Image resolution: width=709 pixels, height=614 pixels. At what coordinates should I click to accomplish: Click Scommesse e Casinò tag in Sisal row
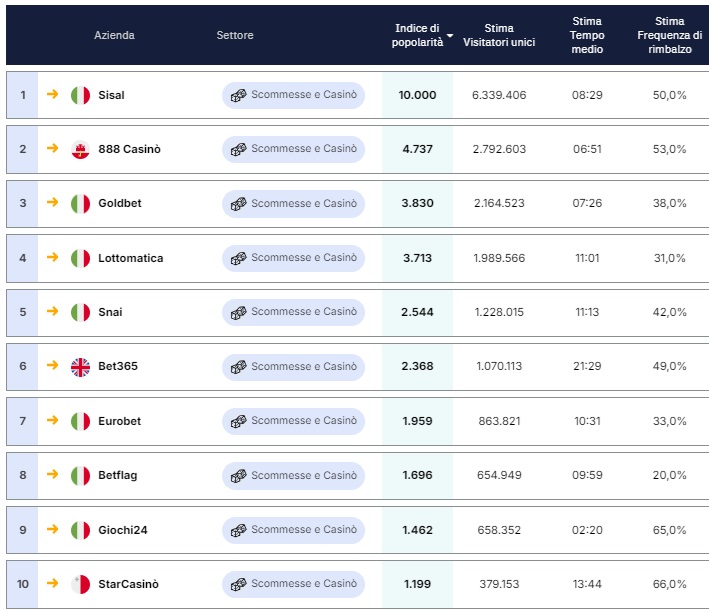coord(293,95)
